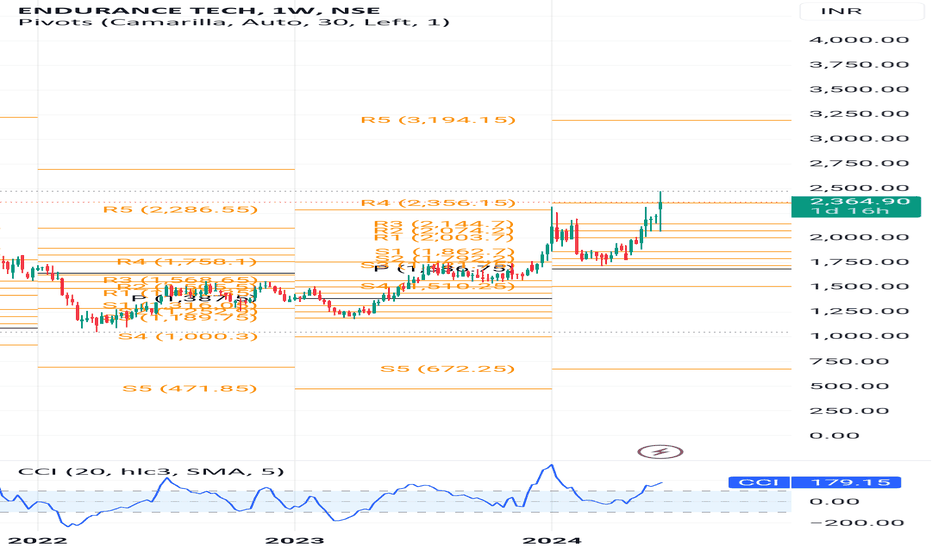The width and height of the screenshot is (932, 550).
Task: Click the 3,500.00 price axis label
Action: pos(859,89)
